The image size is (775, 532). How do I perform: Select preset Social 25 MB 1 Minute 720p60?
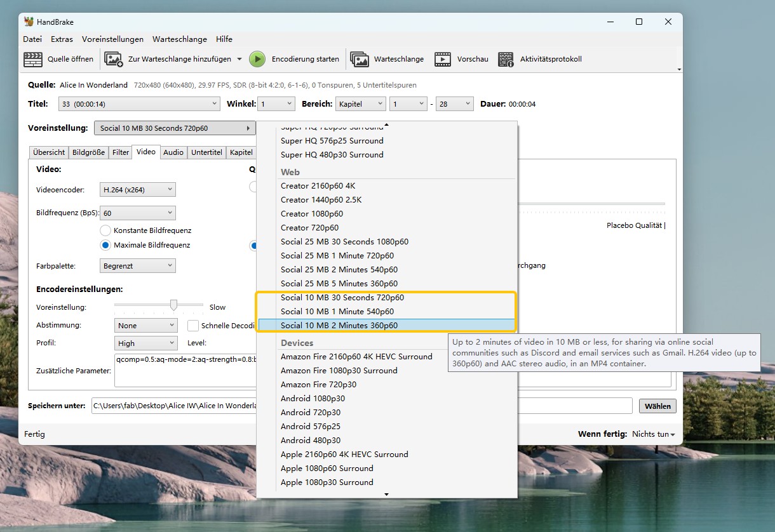coord(337,256)
